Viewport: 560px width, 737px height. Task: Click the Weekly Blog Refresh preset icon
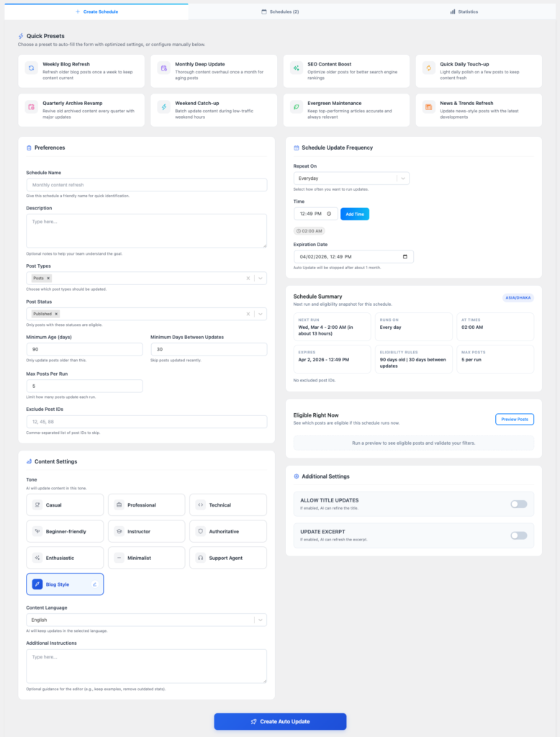(x=31, y=68)
